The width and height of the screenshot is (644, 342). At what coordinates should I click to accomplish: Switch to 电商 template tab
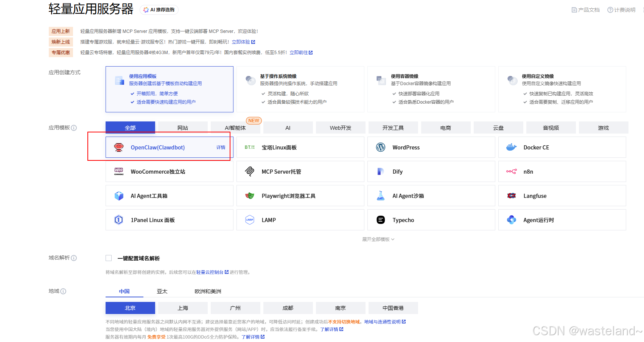[446, 128]
